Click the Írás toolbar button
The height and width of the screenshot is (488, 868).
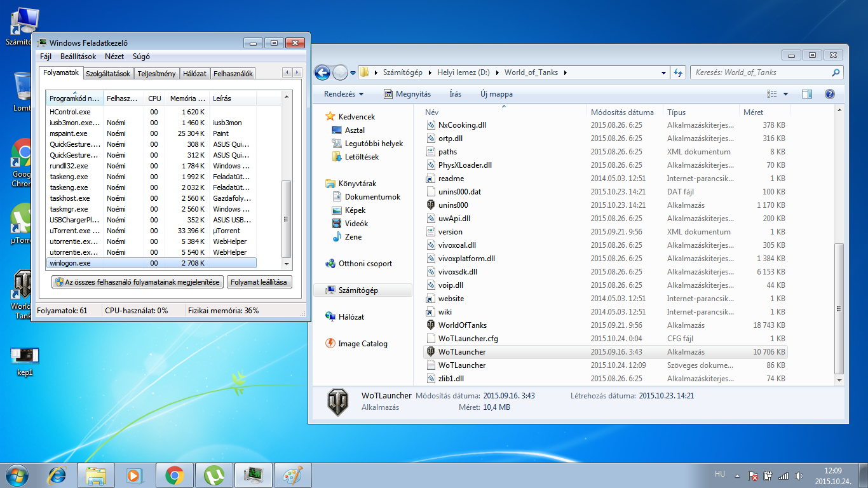456,94
